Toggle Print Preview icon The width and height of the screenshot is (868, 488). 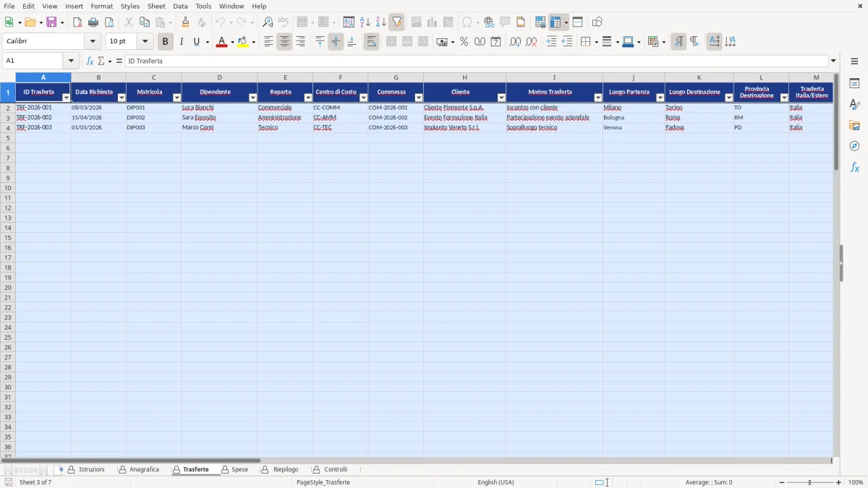[x=109, y=22]
